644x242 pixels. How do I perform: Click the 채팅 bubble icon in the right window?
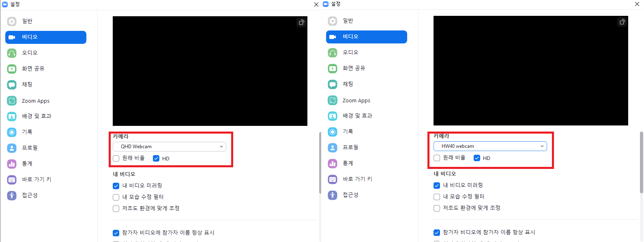coord(333,84)
